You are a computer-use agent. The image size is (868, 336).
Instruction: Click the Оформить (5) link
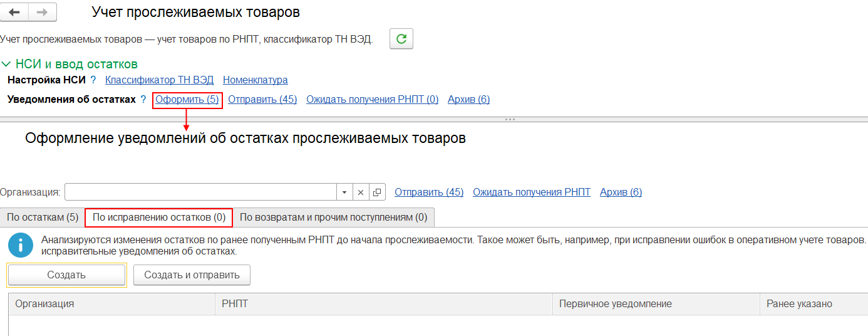coord(187,100)
